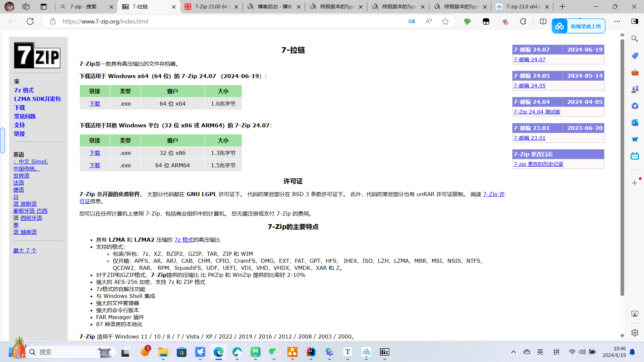Open the tools briefcase icon in sidebar
Viewport: 644px width, 362px height.
pyautogui.click(x=635, y=72)
